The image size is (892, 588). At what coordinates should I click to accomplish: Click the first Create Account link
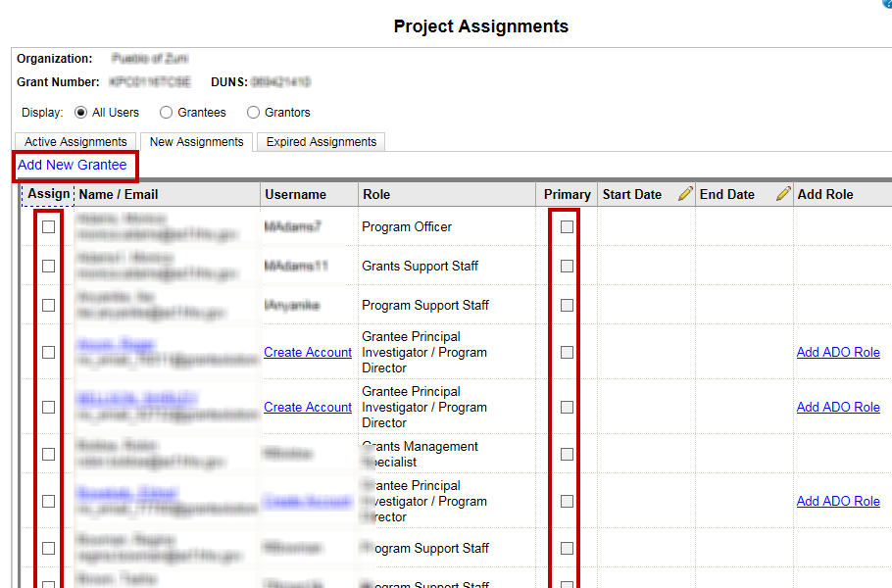coord(308,352)
